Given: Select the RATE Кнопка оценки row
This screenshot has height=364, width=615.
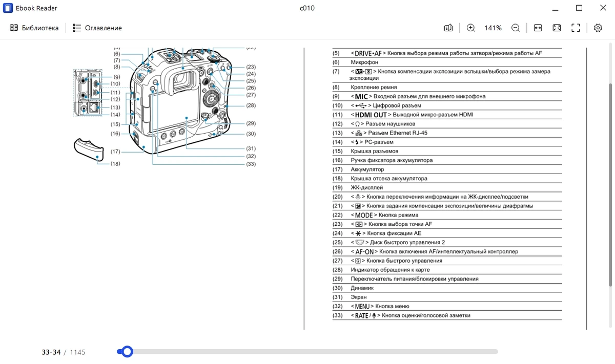Looking at the screenshot, I should point(447,315).
